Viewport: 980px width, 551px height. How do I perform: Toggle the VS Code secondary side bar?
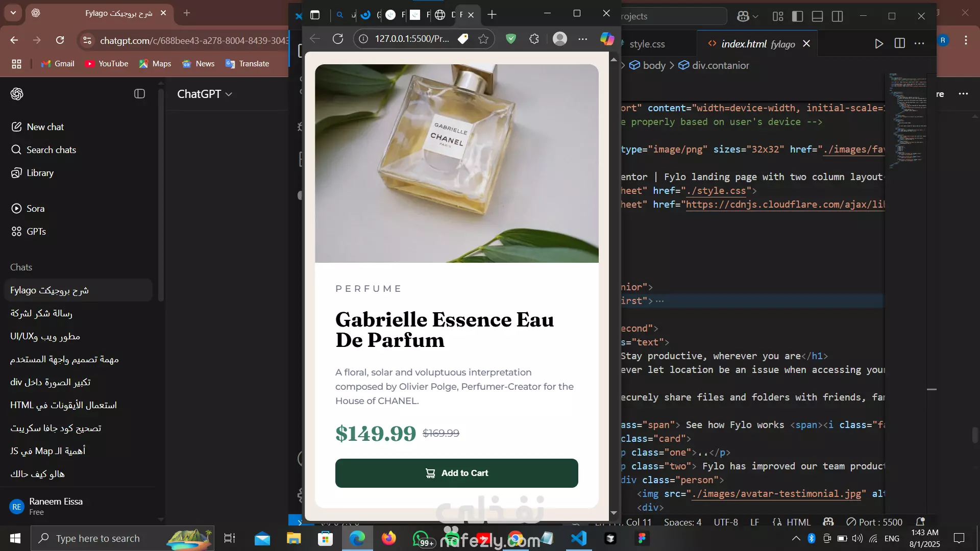click(x=837, y=16)
